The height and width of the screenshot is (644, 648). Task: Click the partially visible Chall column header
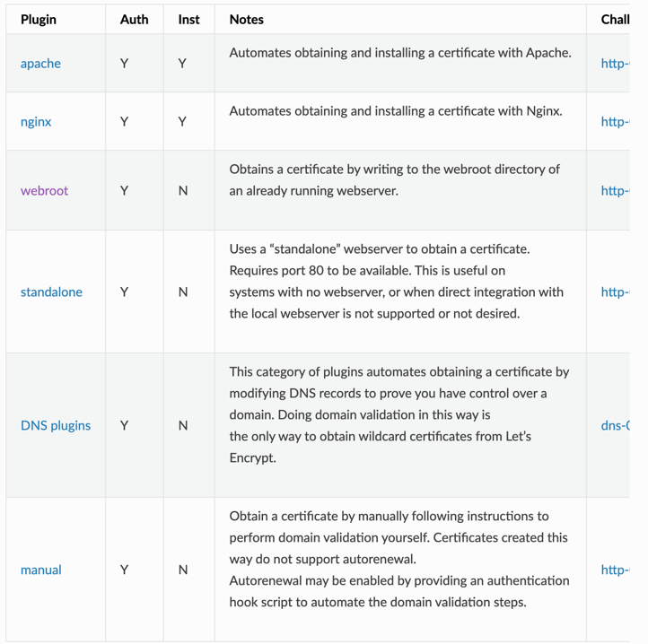pos(615,20)
